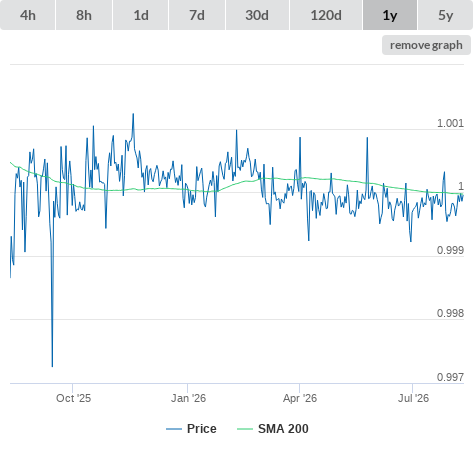This screenshot has height=455, width=474.
Task: Choose the 1d range tab
Action: pos(141,15)
